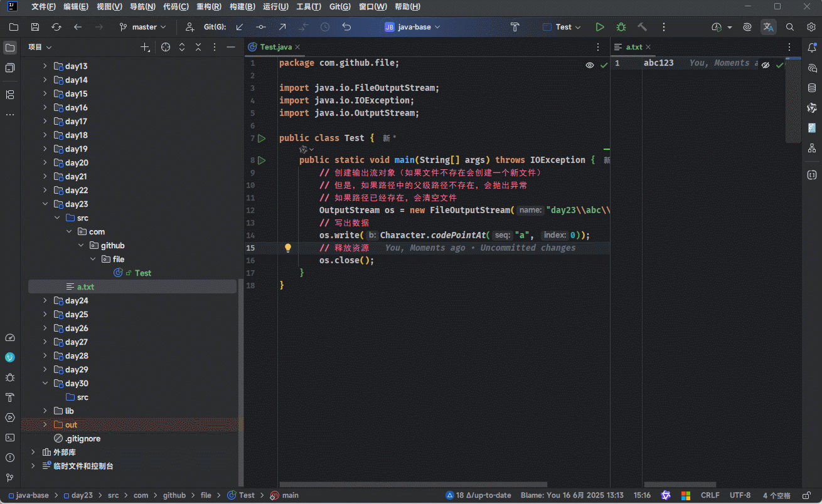The height and width of the screenshot is (504, 822).
Task: Click the Translate icon in top toolbar
Action: (768, 27)
